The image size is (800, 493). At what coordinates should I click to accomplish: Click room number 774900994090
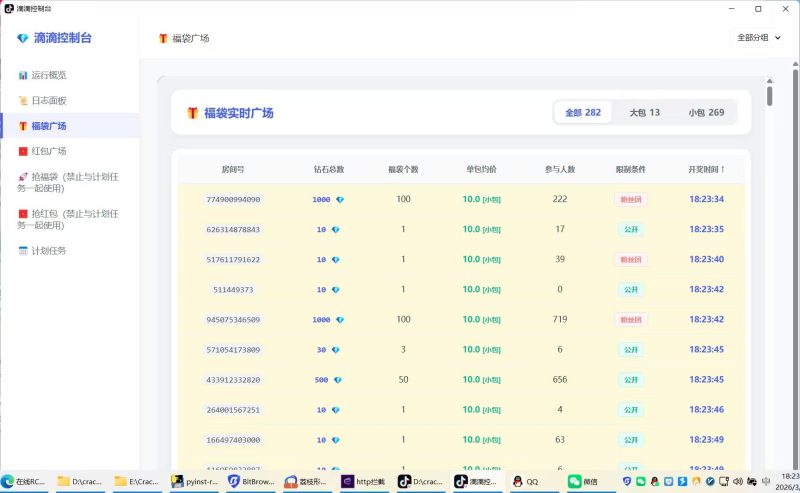233,200
